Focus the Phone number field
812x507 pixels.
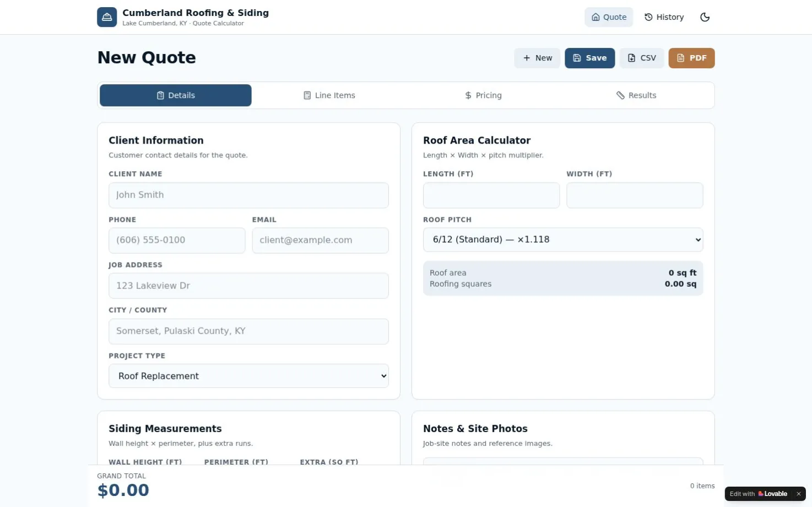click(x=177, y=241)
